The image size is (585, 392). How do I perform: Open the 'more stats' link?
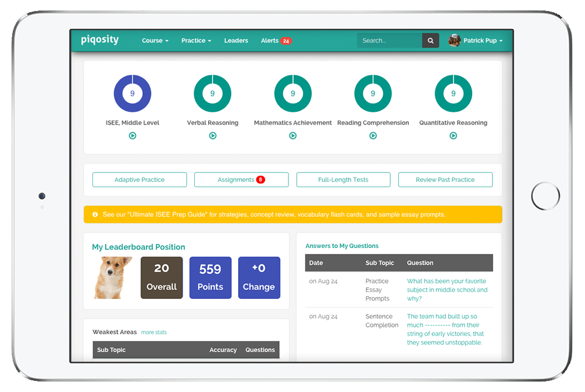154,332
